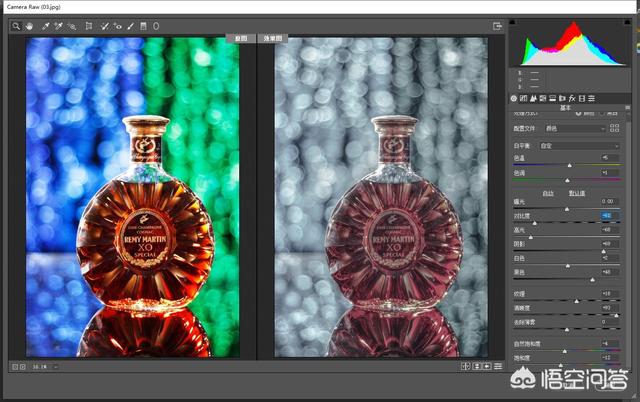
Task: Copy current settings to before icon
Action: 487,366
